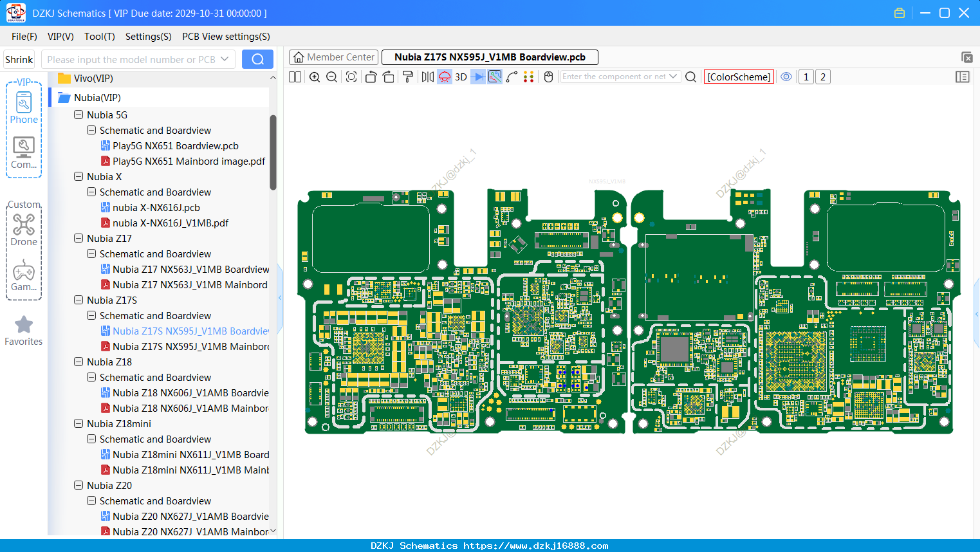Open the Member Center tab

coord(333,57)
